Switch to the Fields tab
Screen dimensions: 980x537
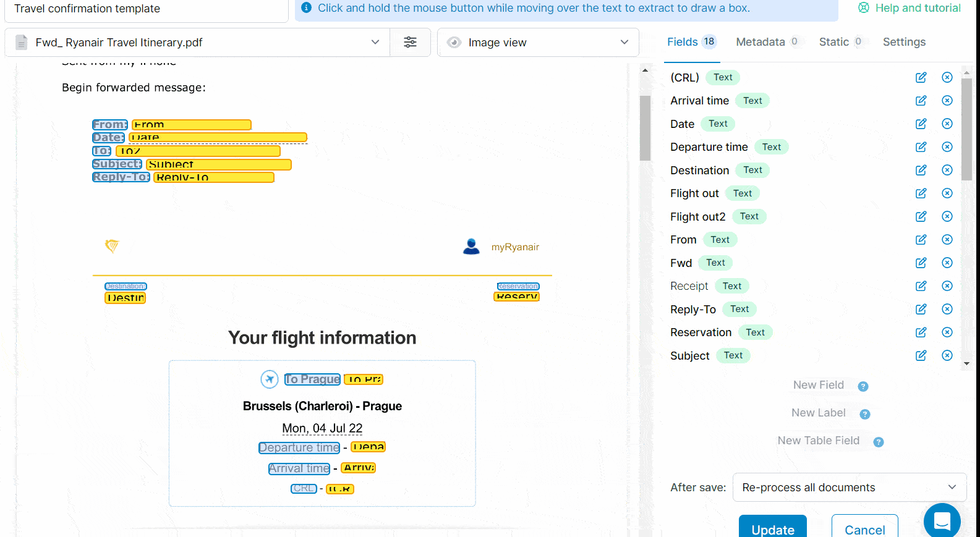tap(691, 42)
